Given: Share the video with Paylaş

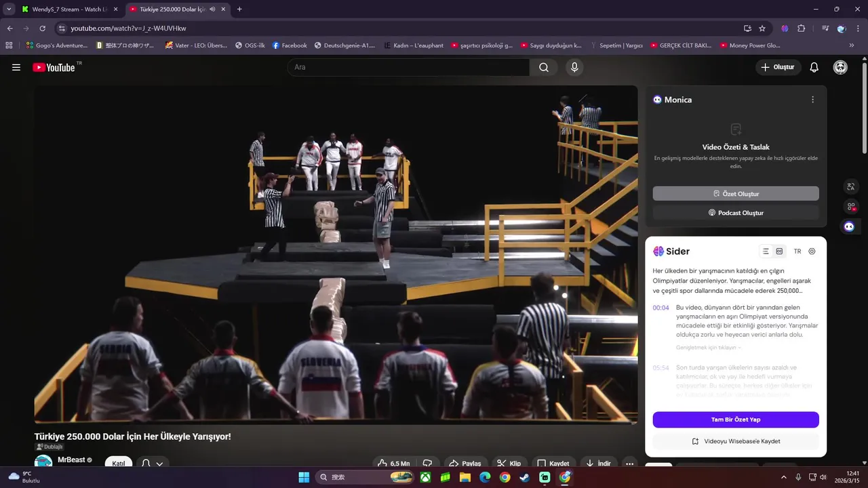Looking at the screenshot, I should pyautogui.click(x=465, y=464).
